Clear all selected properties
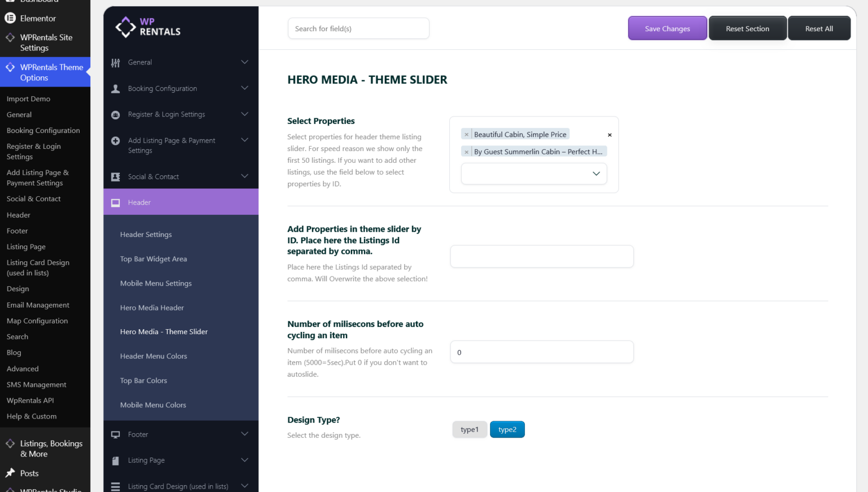868x492 pixels. click(x=610, y=135)
